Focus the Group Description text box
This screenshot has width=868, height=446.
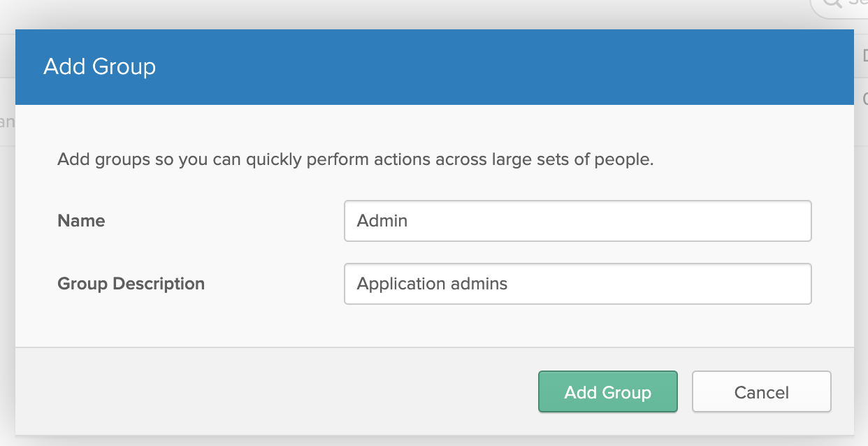tap(577, 284)
